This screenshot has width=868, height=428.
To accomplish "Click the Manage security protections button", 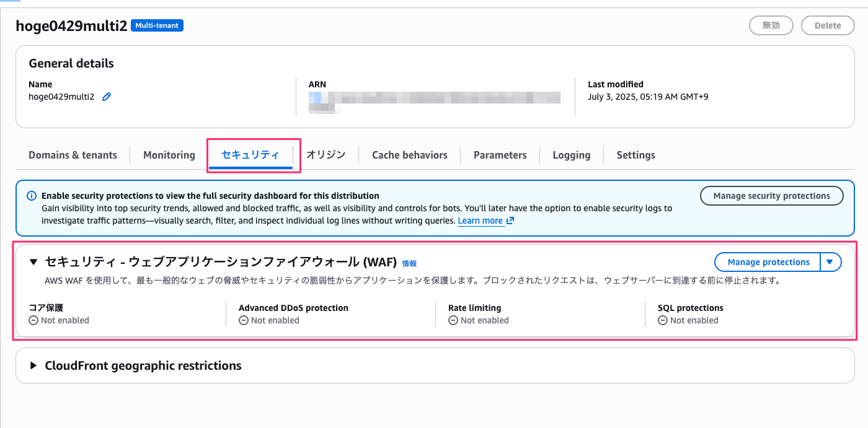I will (x=771, y=196).
